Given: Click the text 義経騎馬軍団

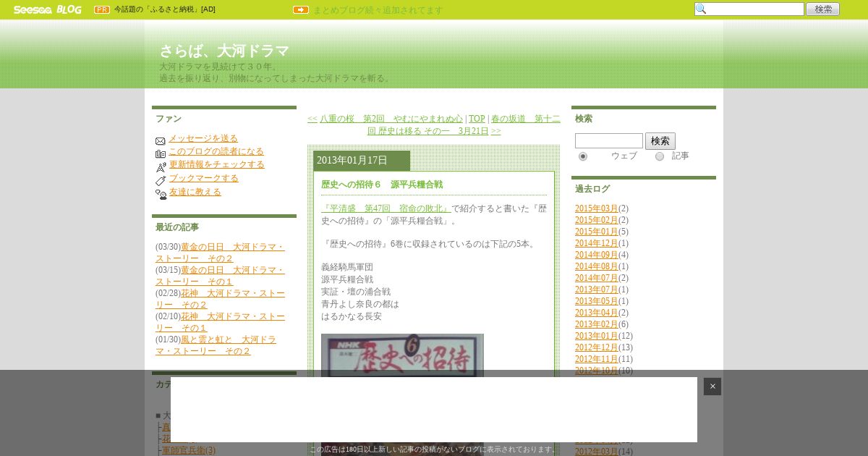Looking at the screenshot, I should click(347, 267).
